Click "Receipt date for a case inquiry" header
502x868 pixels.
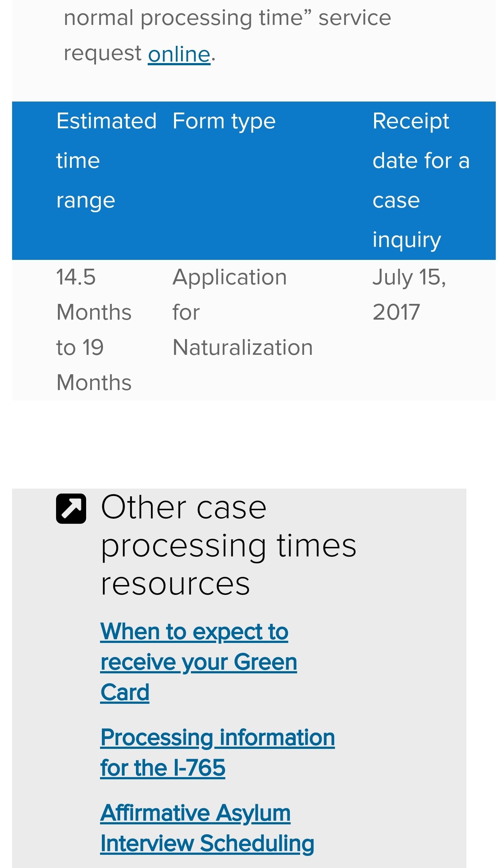(421, 180)
